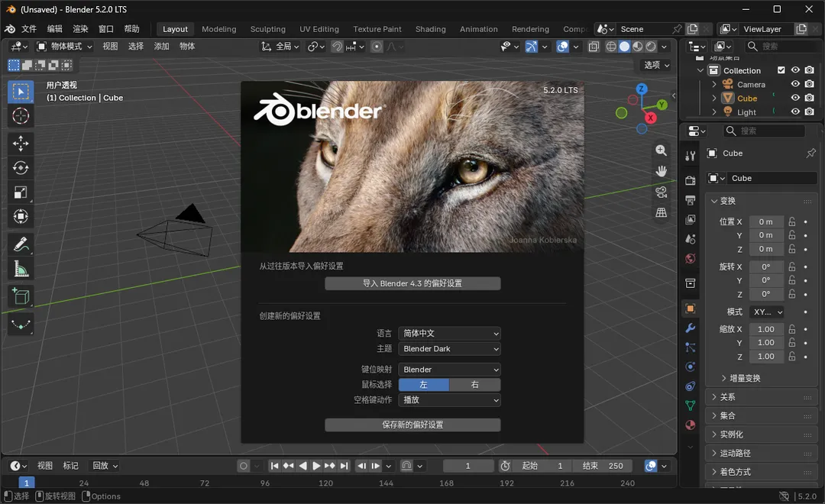Select the Add Cube tool
825x504 pixels.
point(21,296)
